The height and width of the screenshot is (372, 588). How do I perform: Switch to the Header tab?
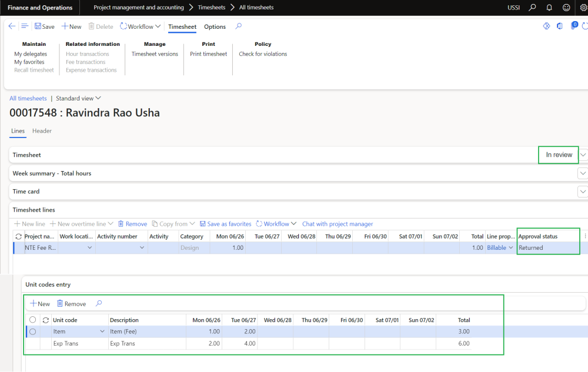click(42, 131)
